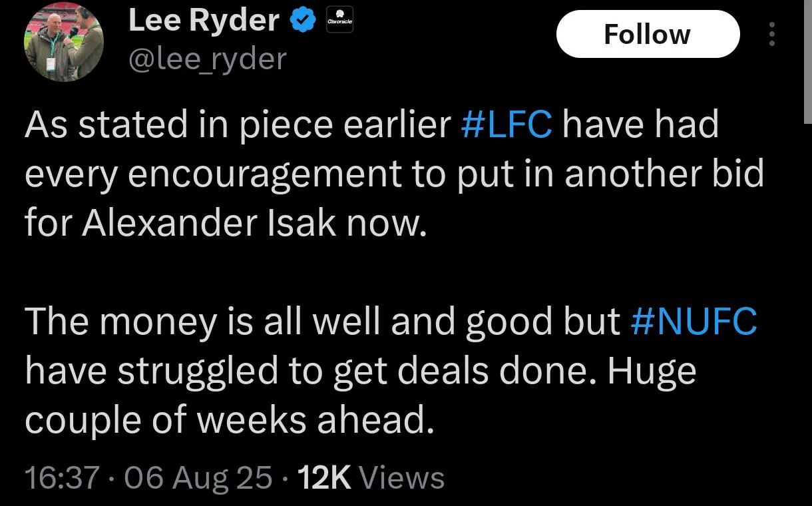
Task: Open the #NUFC hashtag
Action: pyautogui.click(x=693, y=322)
